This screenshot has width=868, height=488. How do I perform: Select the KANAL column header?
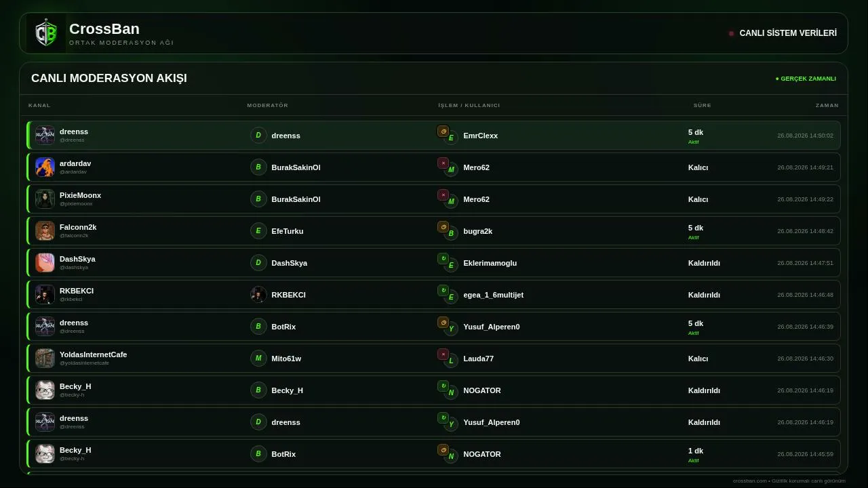coord(39,105)
